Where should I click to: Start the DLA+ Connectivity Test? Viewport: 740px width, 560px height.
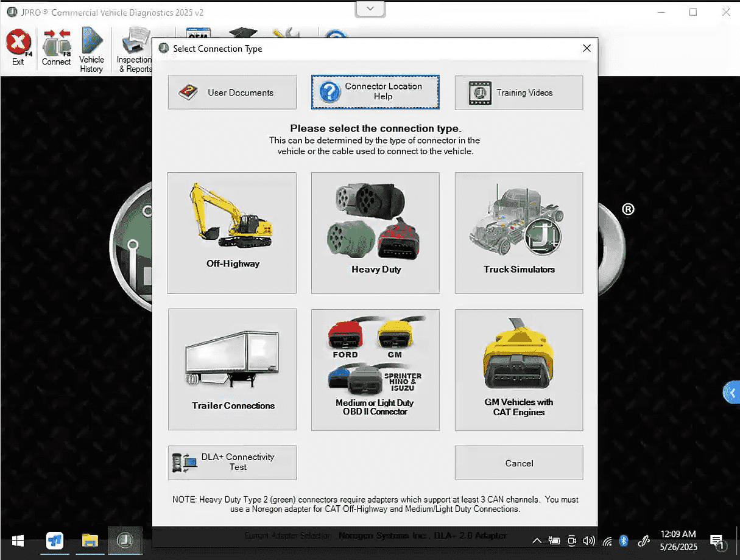[x=232, y=463]
